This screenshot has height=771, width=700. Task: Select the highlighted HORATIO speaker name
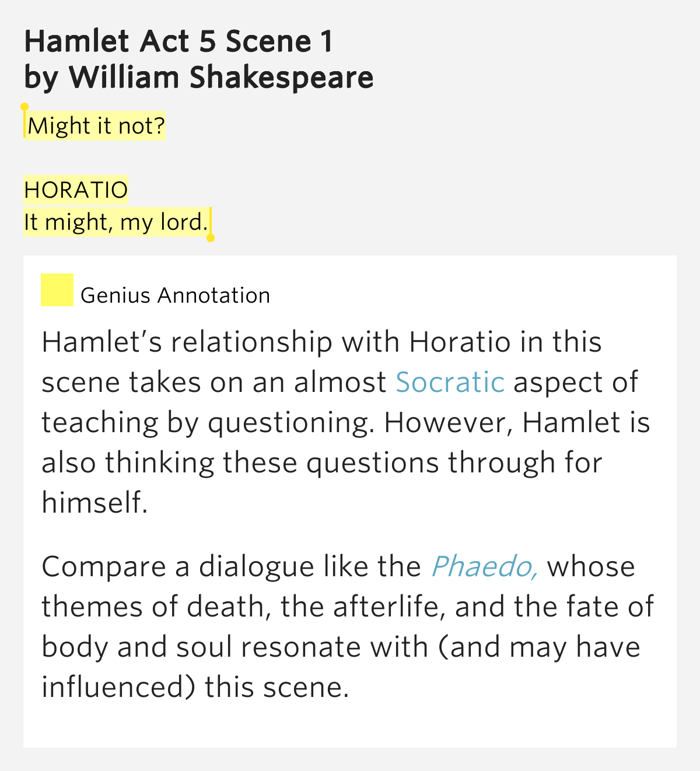click(x=76, y=190)
